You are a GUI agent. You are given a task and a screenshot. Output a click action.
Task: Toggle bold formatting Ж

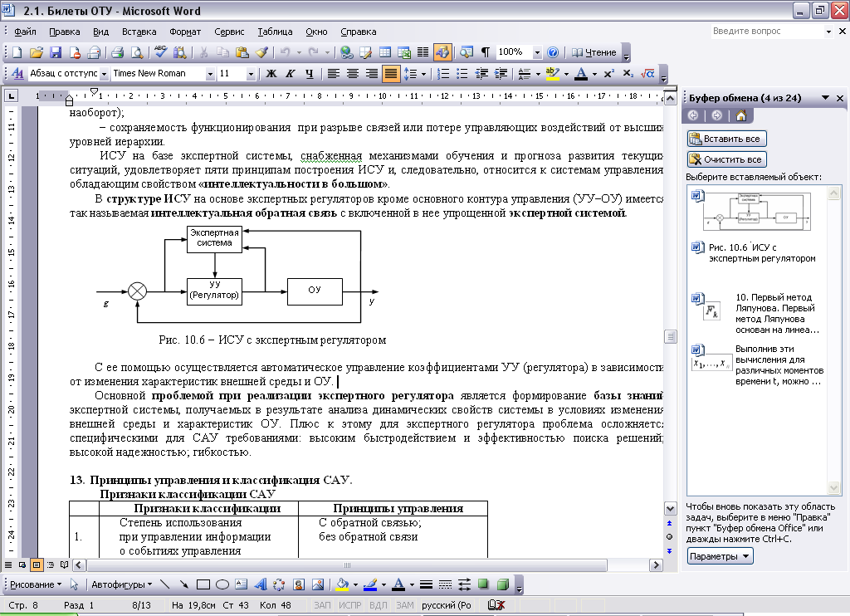(271, 73)
